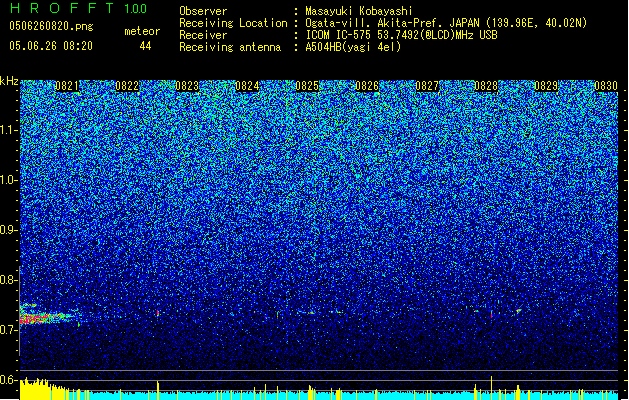The width and height of the screenshot is (629, 400).
Task: Click the 0828 time marker
Action: [x=486, y=86]
